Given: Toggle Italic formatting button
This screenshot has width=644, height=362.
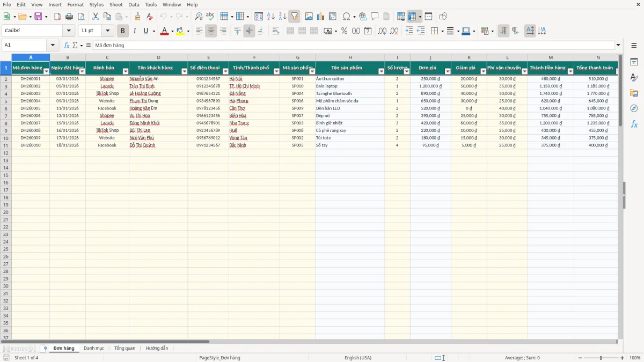Looking at the screenshot, I should (134, 31).
